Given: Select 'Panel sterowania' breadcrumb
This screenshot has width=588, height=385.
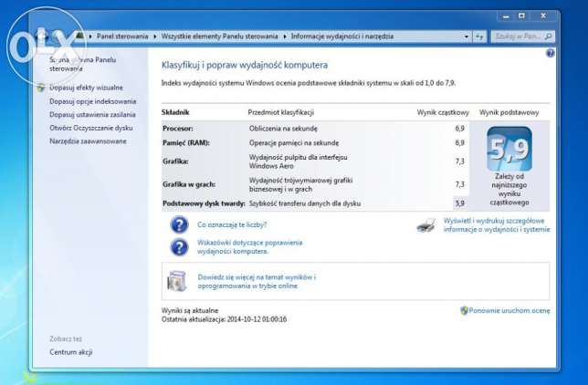Looking at the screenshot, I should tap(122, 36).
